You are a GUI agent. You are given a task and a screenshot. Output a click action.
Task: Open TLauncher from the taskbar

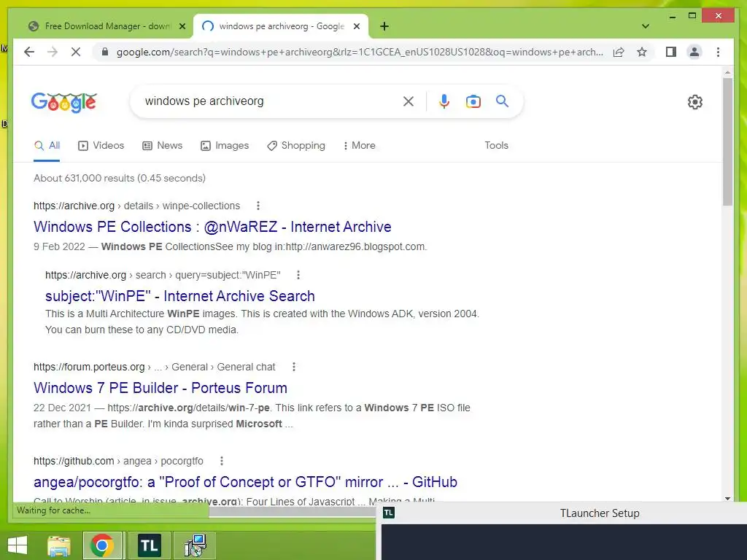(150, 545)
